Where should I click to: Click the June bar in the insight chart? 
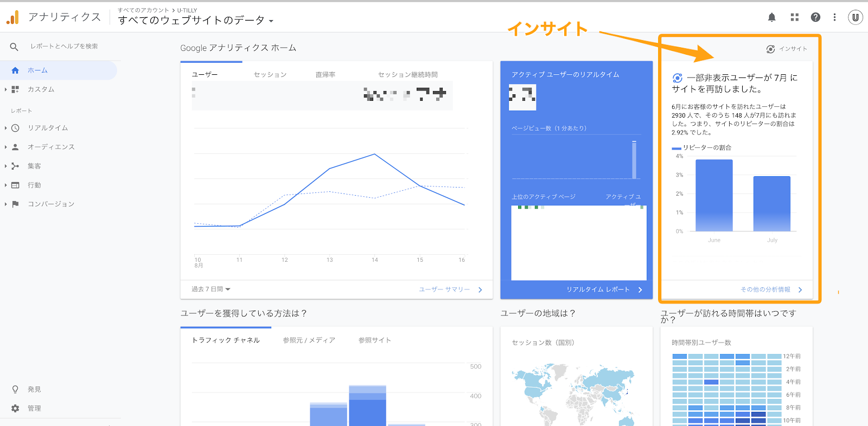point(714,196)
